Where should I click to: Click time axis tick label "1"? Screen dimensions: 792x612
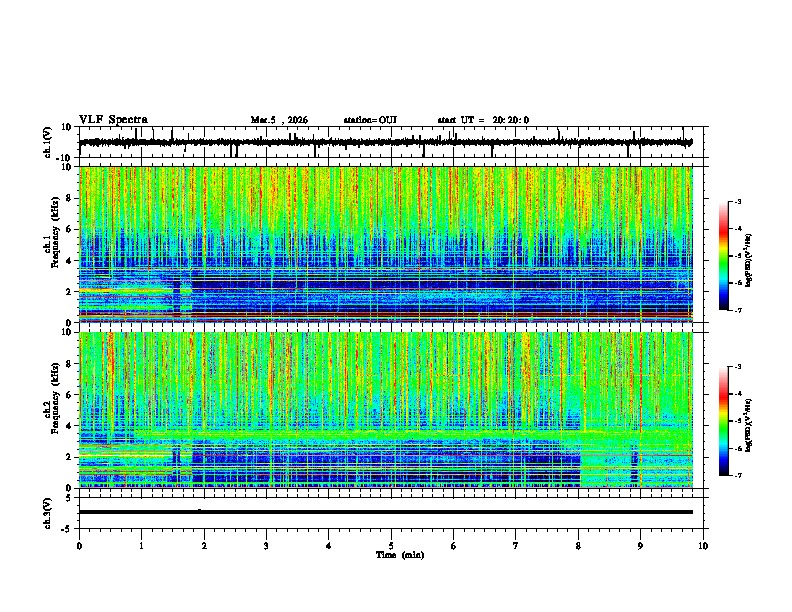[x=141, y=546]
